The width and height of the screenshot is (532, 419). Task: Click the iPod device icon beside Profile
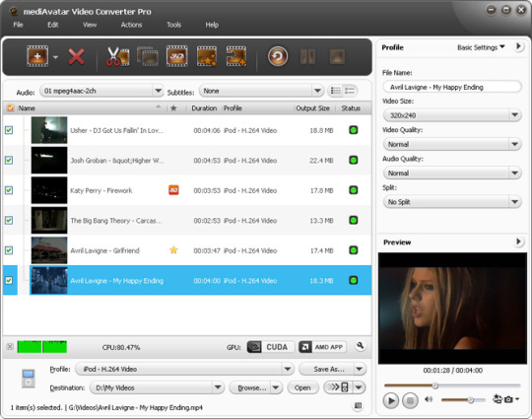click(x=29, y=379)
